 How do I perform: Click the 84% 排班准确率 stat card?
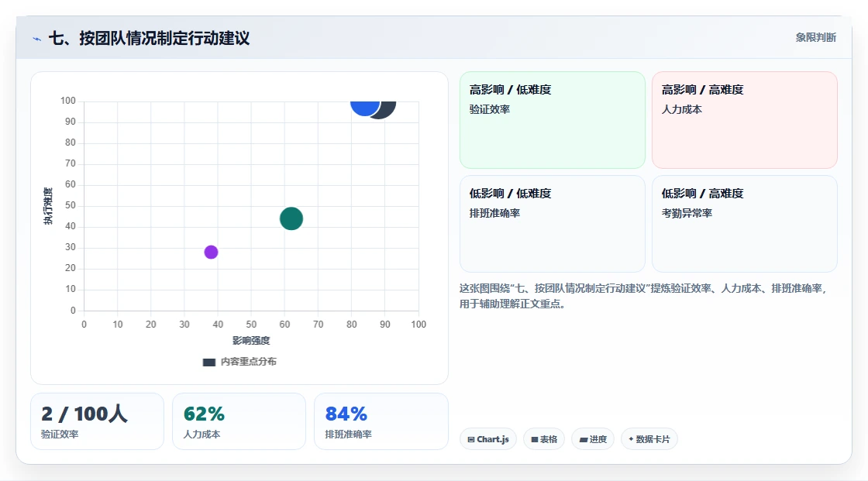pos(381,422)
